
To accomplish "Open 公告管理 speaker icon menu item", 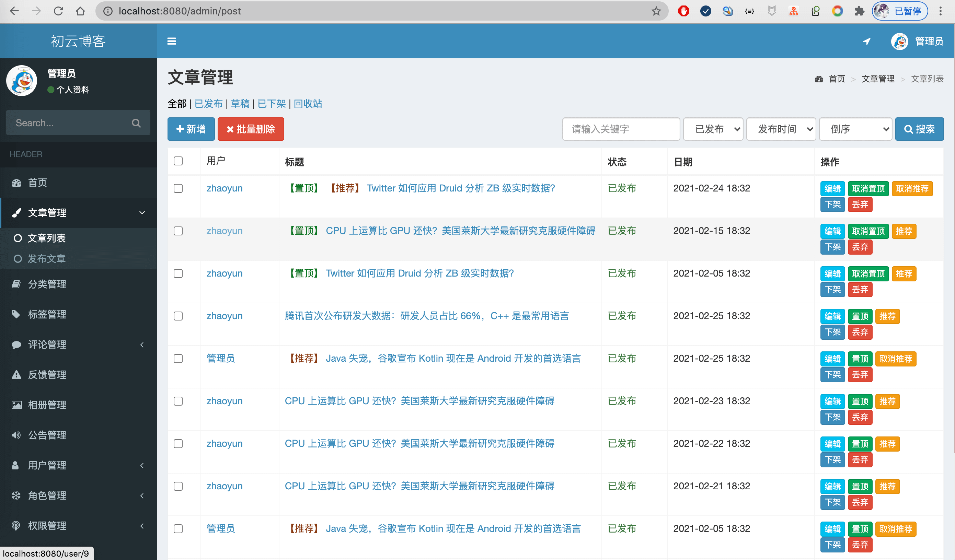I will click(47, 435).
